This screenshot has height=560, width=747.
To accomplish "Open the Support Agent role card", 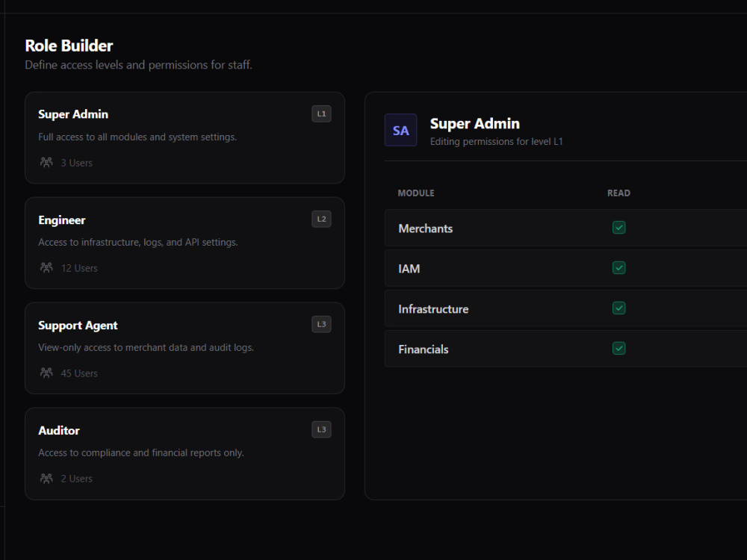I will click(x=185, y=348).
